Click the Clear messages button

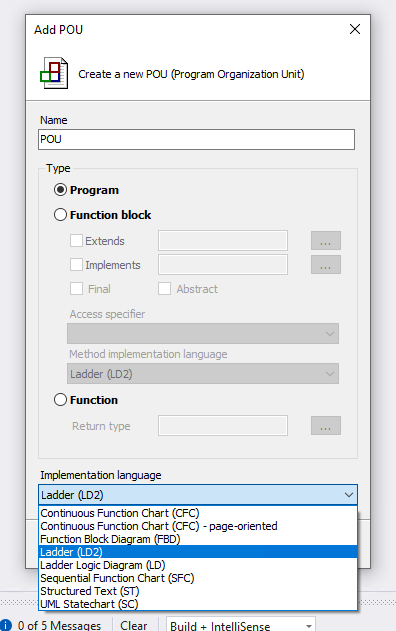[134, 625]
